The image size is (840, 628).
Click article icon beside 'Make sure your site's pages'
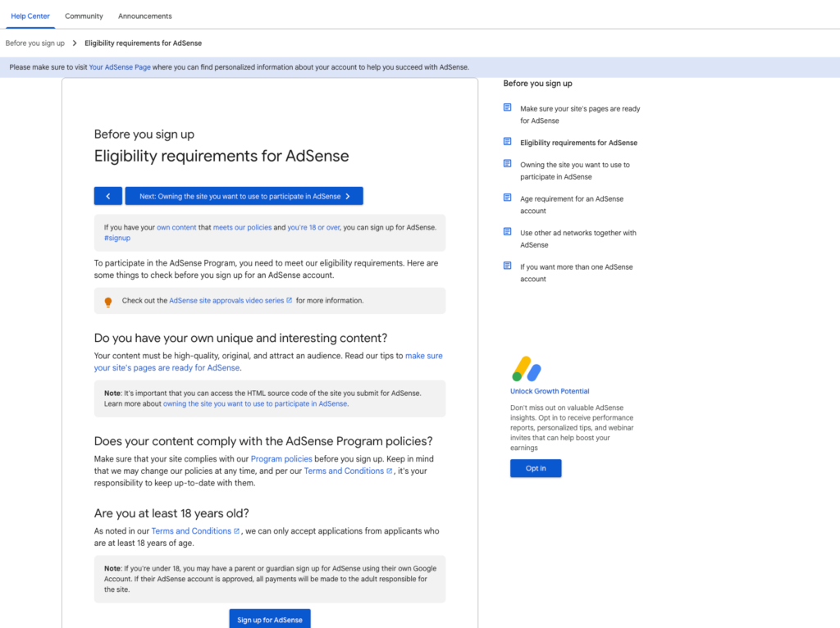tap(507, 107)
